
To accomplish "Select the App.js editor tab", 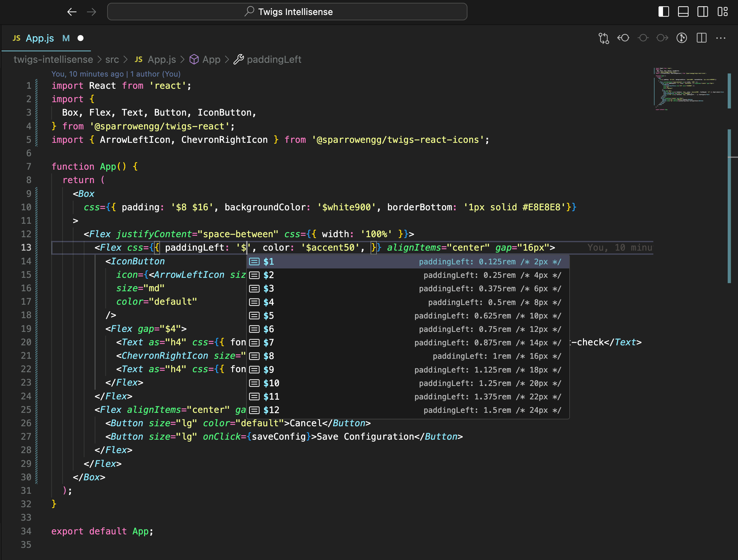I will point(40,38).
